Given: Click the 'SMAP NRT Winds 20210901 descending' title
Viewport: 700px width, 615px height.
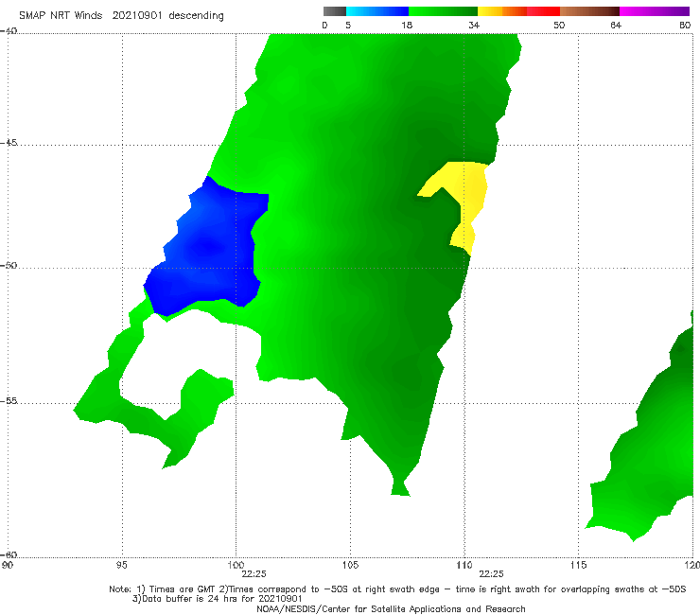Looking at the screenshot, I should pos(121,16).
